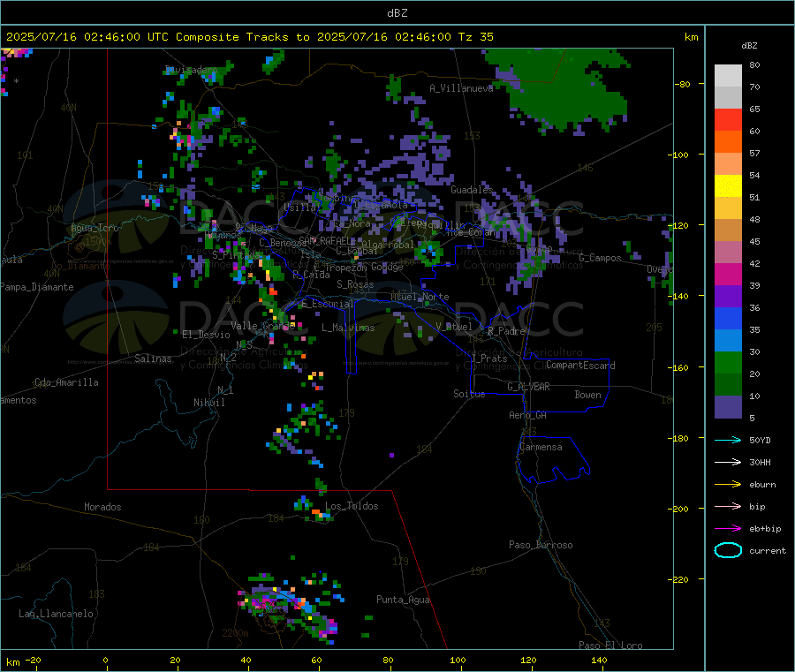Click the 'G_Campos' map label
The width and height of the screenshot is (795, 672).
tap(601, 258)
